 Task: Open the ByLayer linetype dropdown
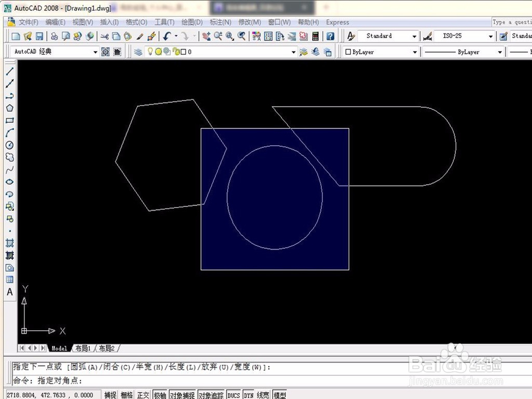500,52
